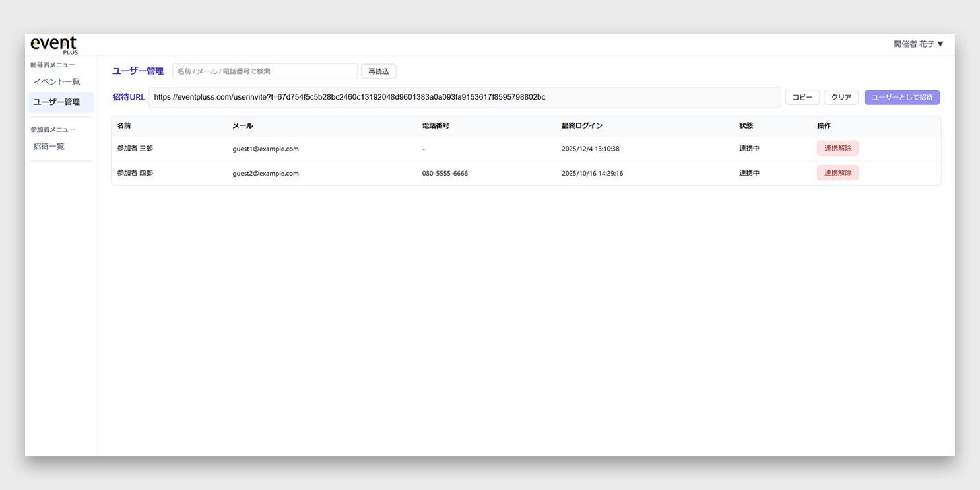Go to イベント一覧 in the sidebar
The height and width of the screenshot is (490, 980).
click(57, 82)
